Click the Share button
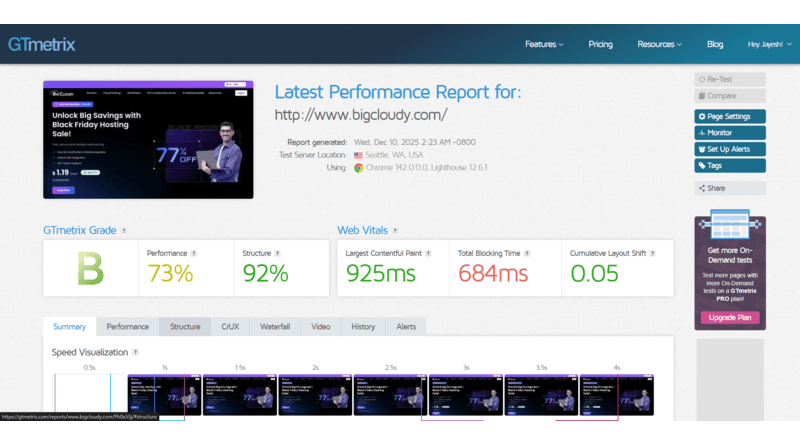 click(x=730, y=188)
